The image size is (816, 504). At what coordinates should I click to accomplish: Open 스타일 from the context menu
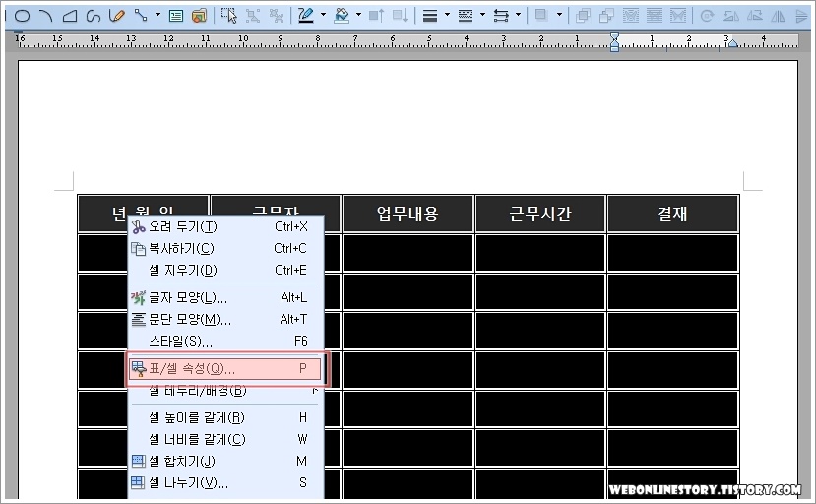click(x=224, y=341)
